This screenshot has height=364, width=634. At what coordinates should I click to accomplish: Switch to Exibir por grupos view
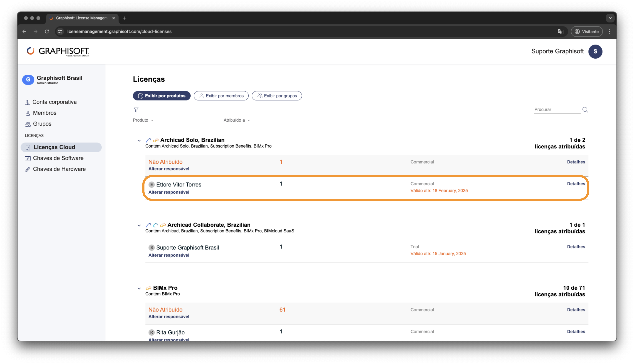277,96
